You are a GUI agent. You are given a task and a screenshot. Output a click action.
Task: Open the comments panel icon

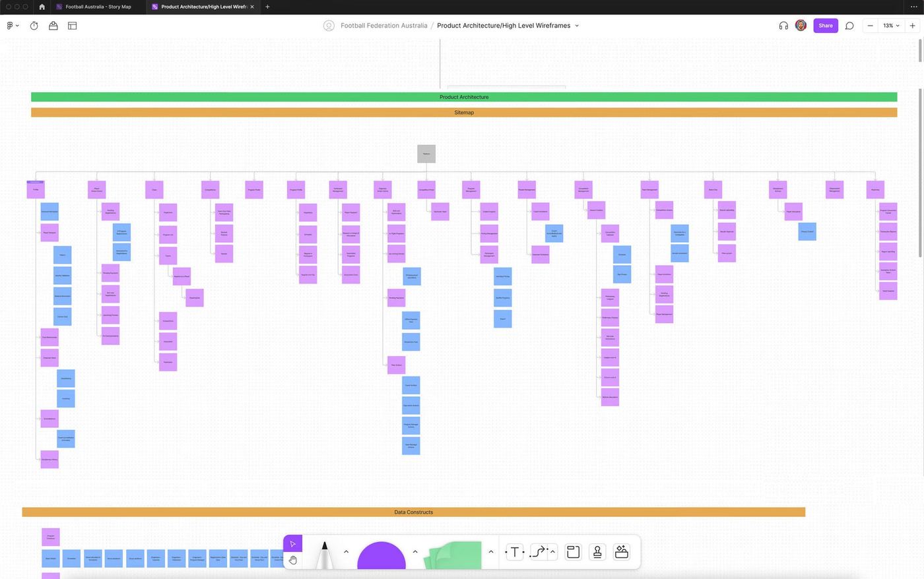(849, 26)
